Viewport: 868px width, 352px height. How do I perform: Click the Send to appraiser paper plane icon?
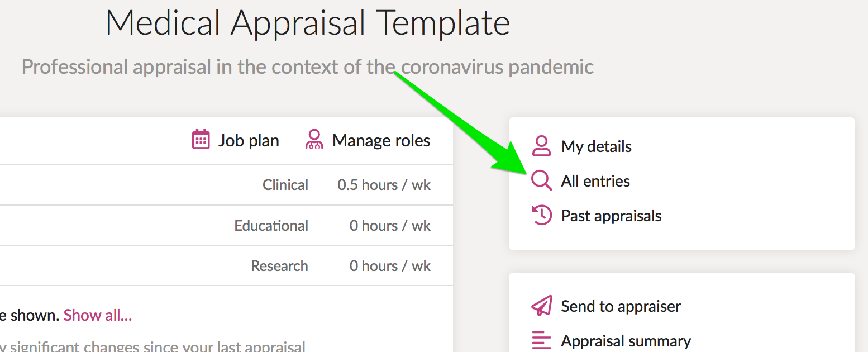pos(541,306)
